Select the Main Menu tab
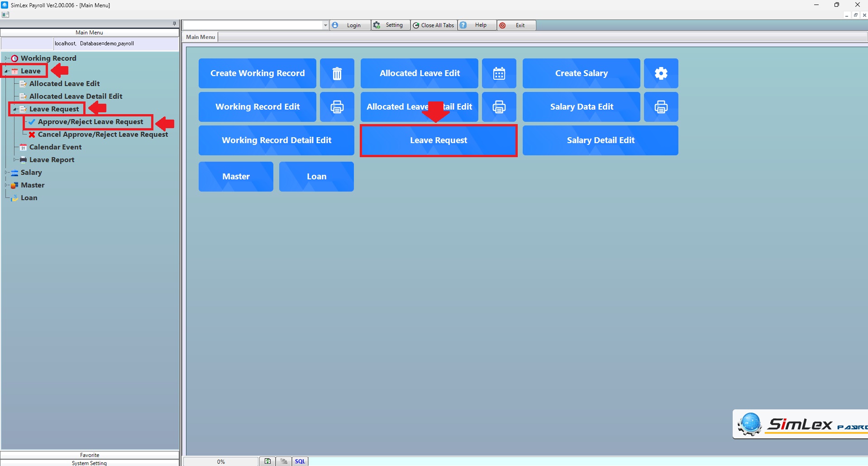The height and width of the screenshot is (466, 868). coord(200,37)
